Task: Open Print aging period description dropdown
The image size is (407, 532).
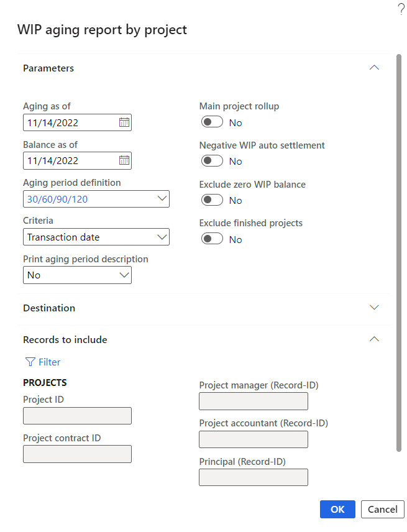Action: (124, 275)
